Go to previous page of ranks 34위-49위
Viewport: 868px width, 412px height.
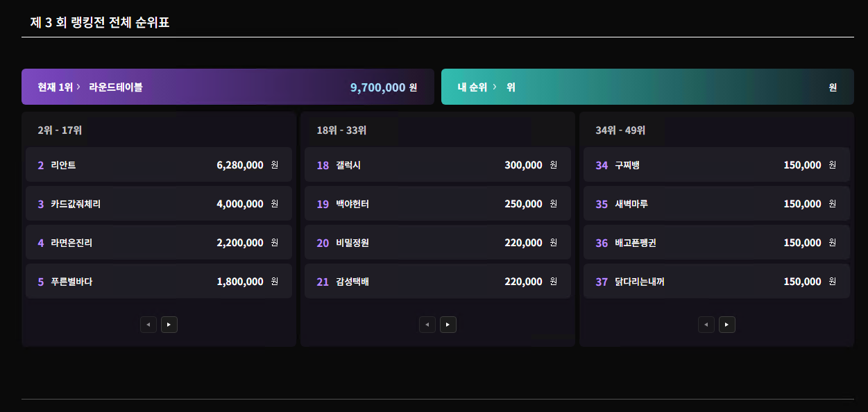pos(706,325)
